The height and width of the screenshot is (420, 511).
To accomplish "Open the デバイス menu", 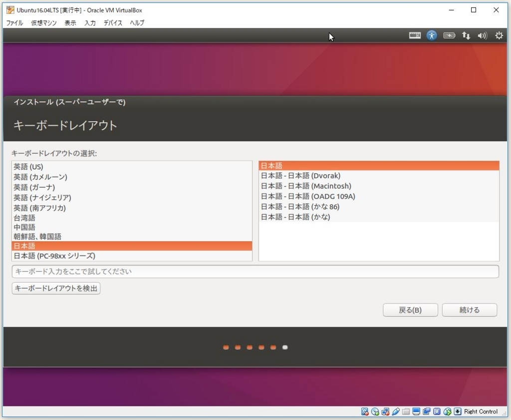I will [113, 23].
